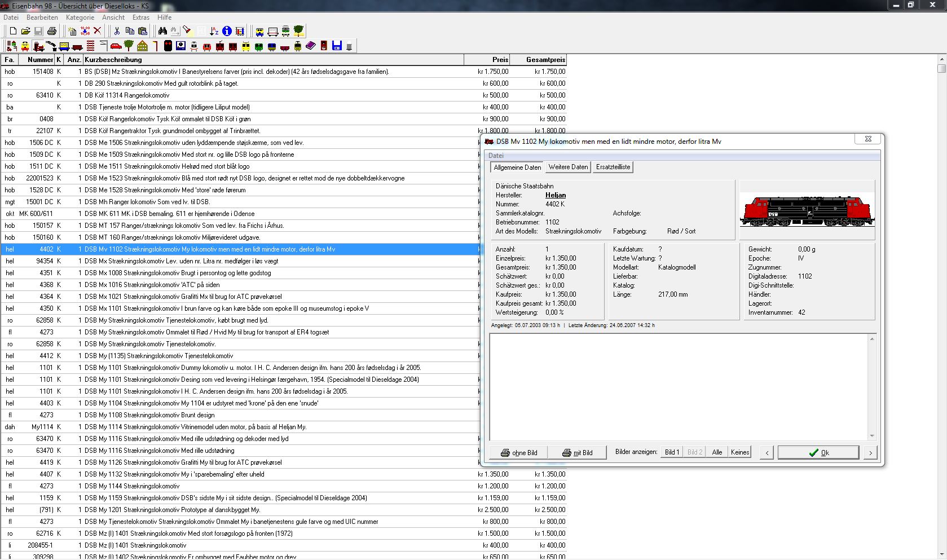Select the DSB MK 611 Odense row
This screenshot has width=947, height=560.
(240, 214)
